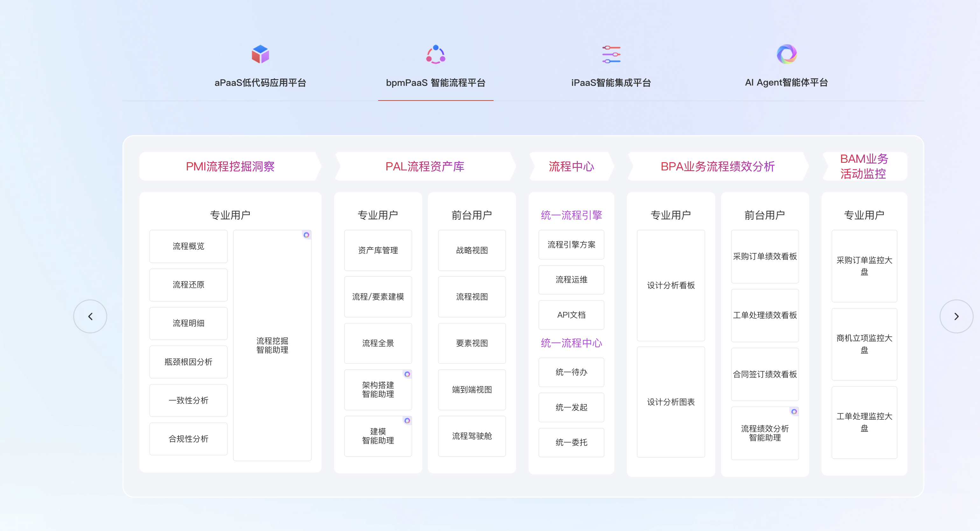Click the AI Agent swirl icon

(786, 54)
